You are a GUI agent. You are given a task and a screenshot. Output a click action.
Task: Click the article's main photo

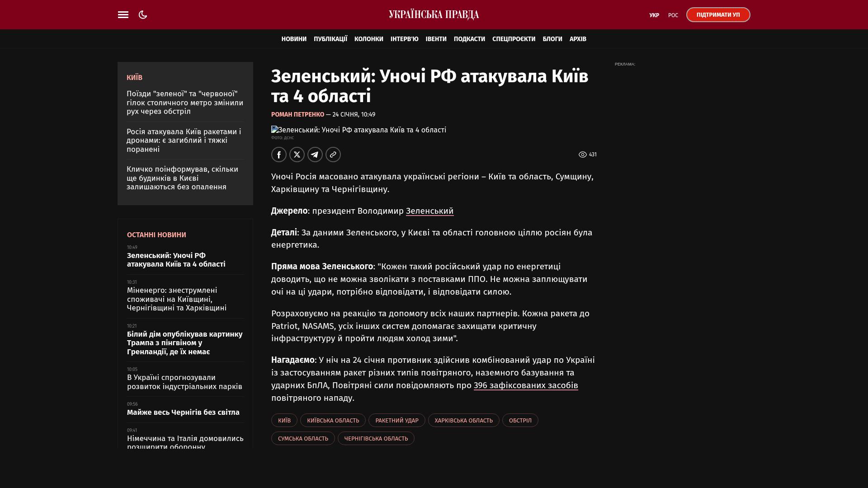tap(359, 130)
